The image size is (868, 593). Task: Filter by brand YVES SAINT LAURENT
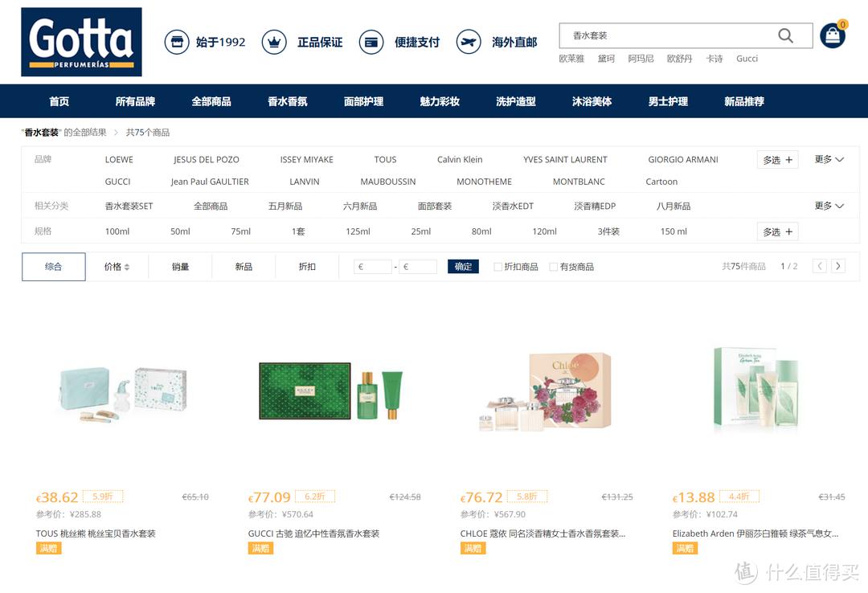565,159
